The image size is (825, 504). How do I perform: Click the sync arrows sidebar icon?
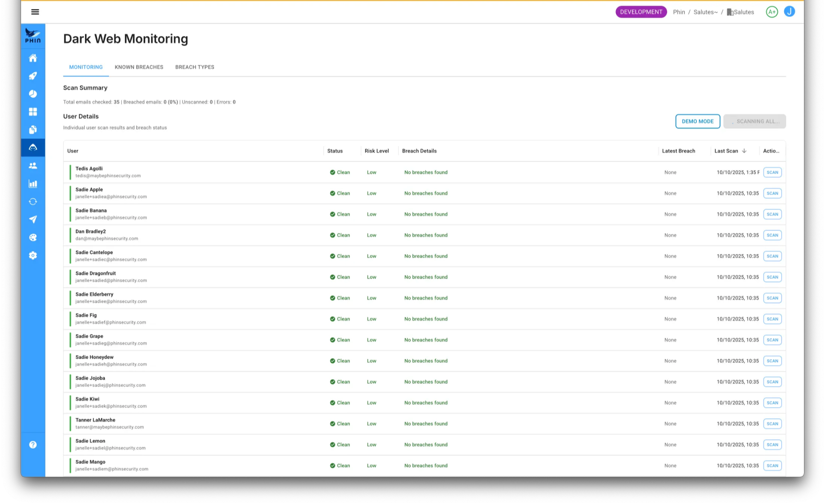pyautogui.click(x=33, y=202)
